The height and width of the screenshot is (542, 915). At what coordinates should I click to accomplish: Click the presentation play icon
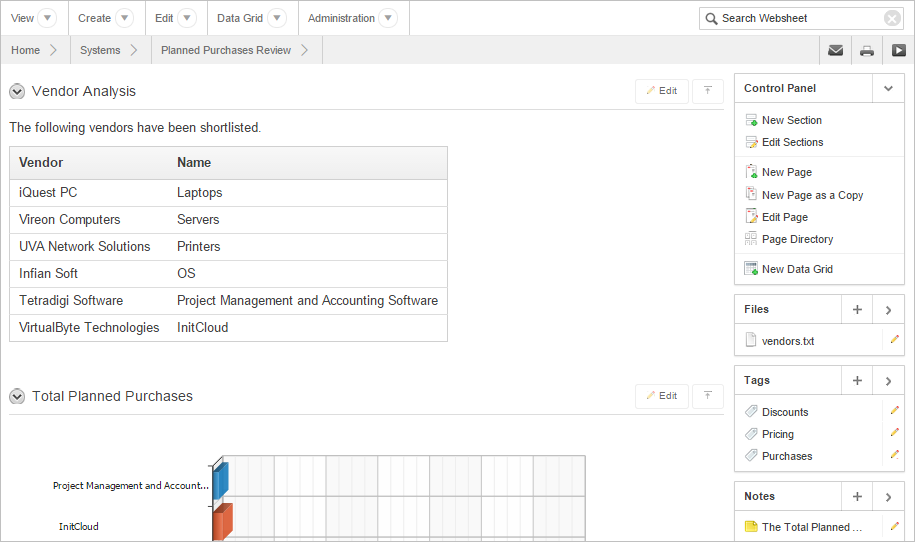(898, 51)
